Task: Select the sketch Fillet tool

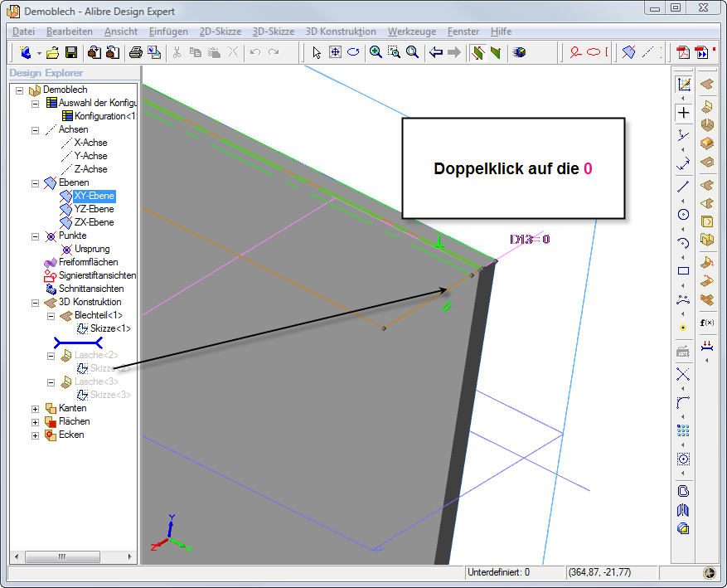Action: coord(683,402)
